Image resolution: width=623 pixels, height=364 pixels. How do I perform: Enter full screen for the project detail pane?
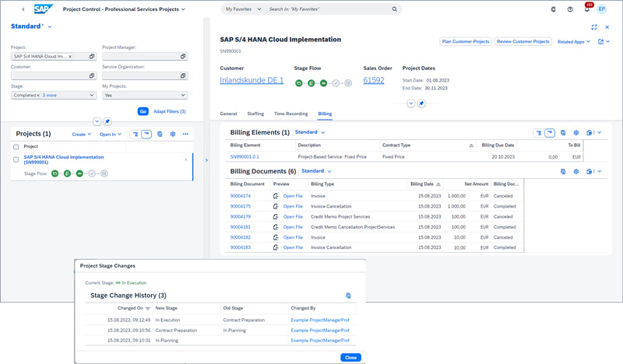point(594,27)
